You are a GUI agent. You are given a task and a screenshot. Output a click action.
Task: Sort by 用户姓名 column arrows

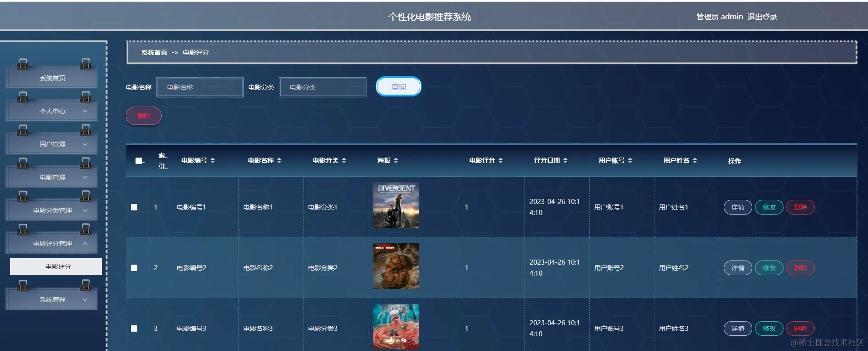pos(695,160)
